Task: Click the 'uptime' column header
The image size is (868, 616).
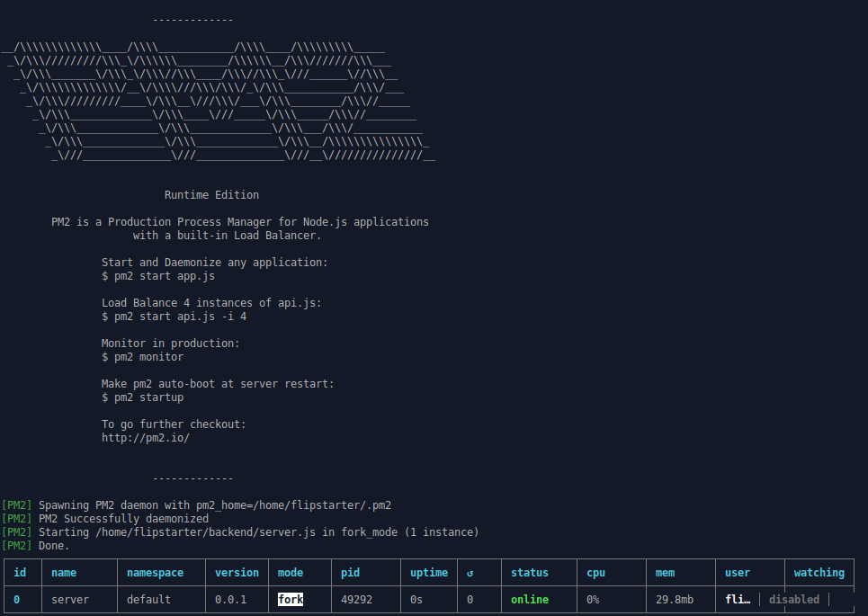Action: click(x=429, y=573)
